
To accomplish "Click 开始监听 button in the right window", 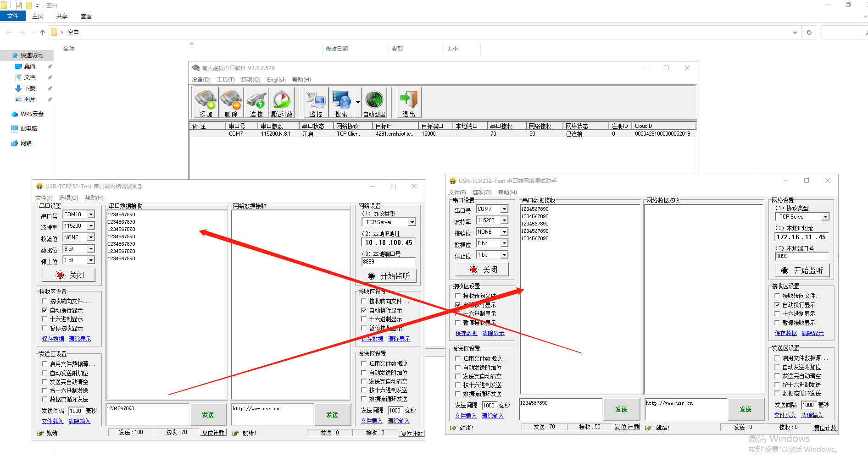I will click(x=802, y=271).
